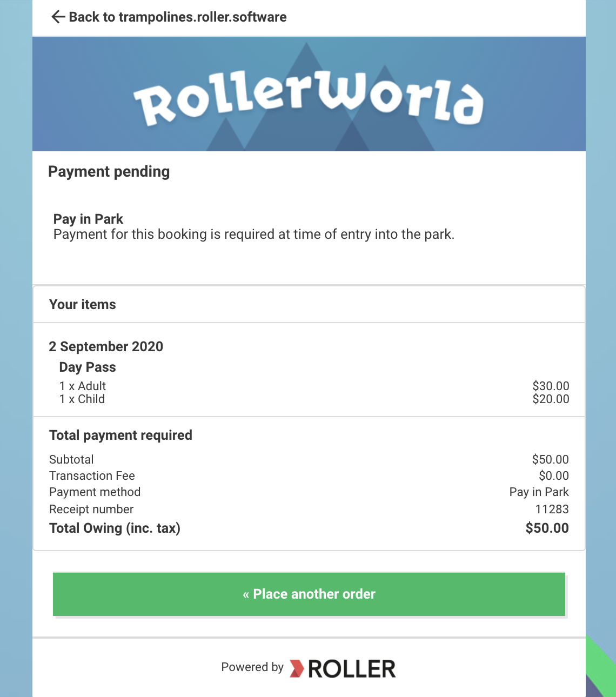The width and height of the screenshot is (616, 697).
Task: Click the RollerWorld banner logo
Action: click(309, 97)
